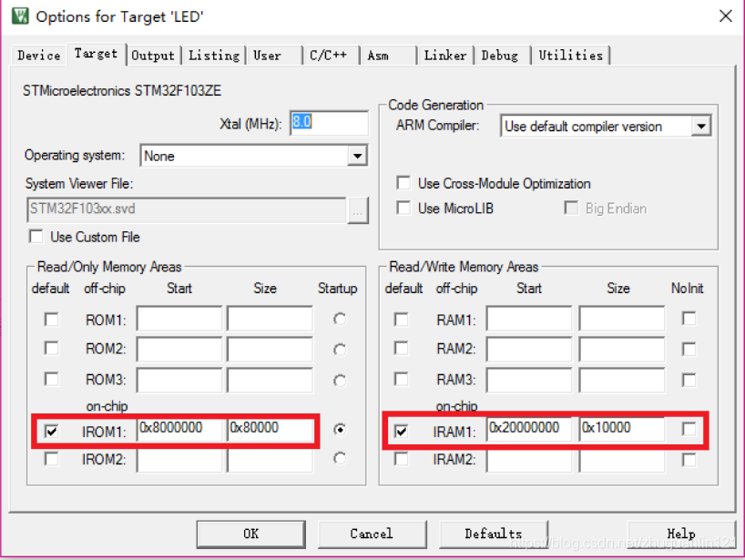The width and height of the screenshot is (745, 560).
Task: Select the ROM1 Startup radio button
Action: (x=340, y=320)
